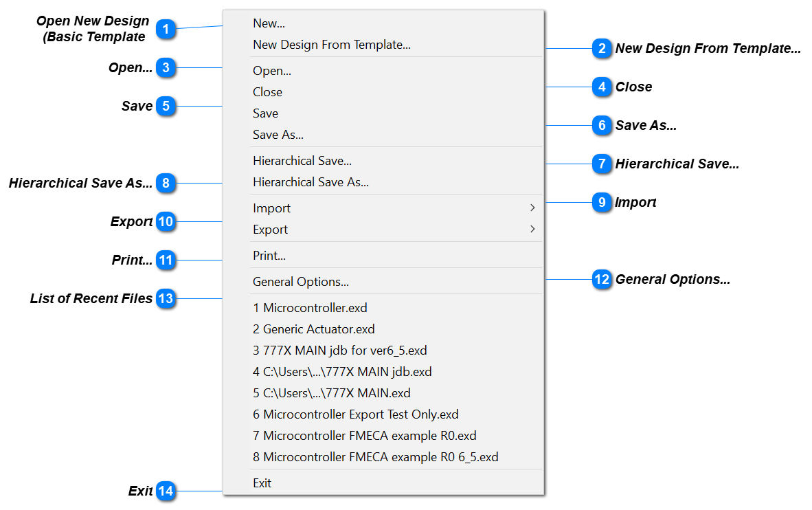Open recent file 3 777X MAIN jdb for ver6_5.exd

(383, 351)
